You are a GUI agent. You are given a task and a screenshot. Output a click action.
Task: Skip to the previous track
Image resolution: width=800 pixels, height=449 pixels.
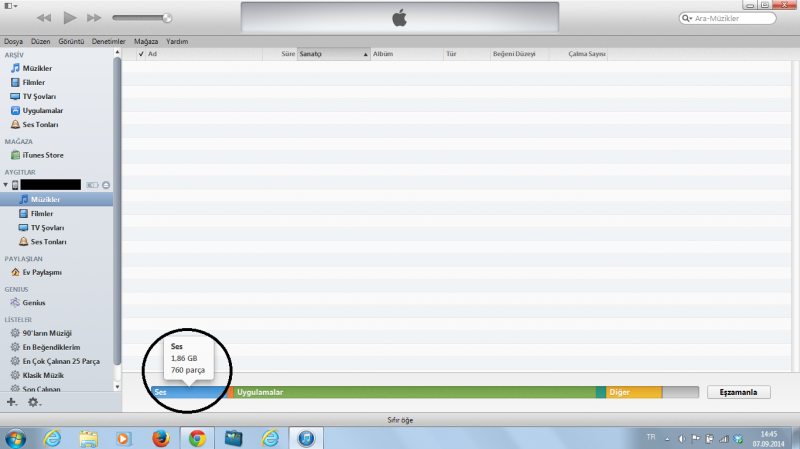click(x=44, y=18)
